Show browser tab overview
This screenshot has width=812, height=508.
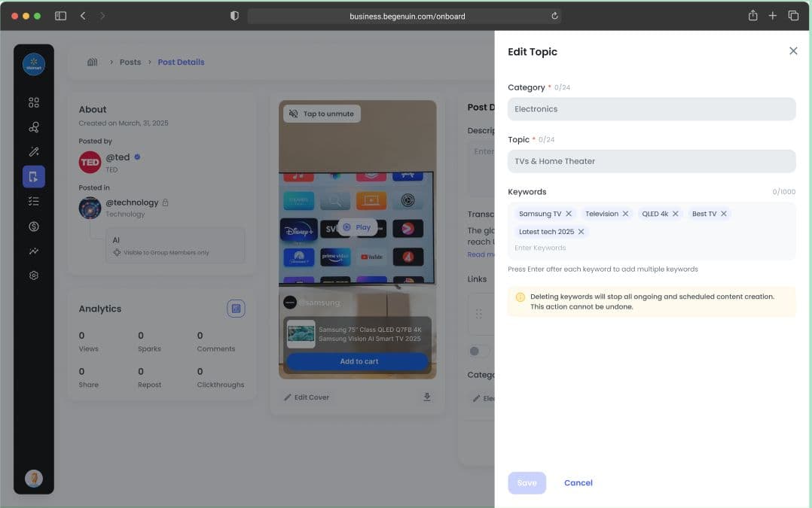point(793,16)
